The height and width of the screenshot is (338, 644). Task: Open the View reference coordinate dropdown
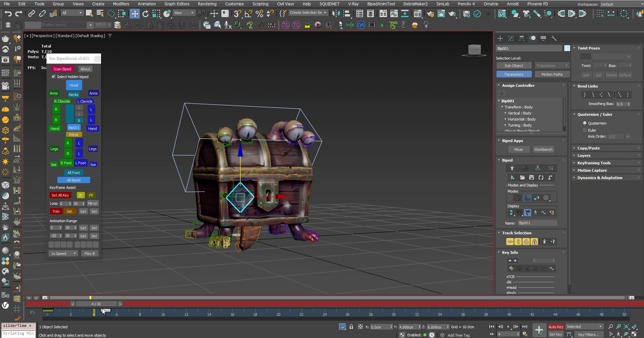pyautogui.click(x=184, y=13)
